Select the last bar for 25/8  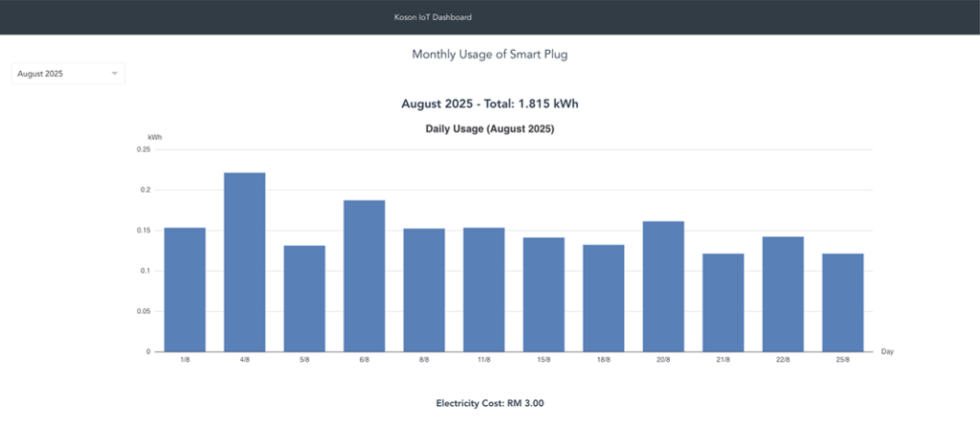pyautogui.click(x=842, y=303)
